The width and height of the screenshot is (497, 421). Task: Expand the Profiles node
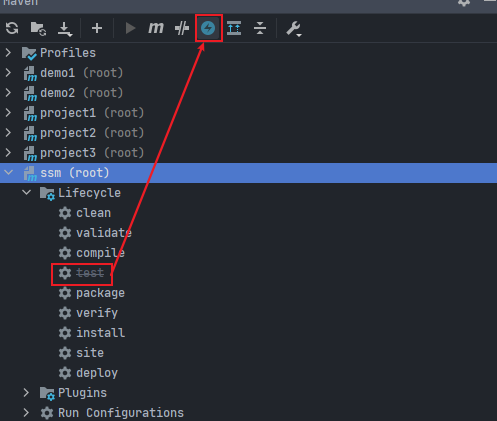(8, 53)
